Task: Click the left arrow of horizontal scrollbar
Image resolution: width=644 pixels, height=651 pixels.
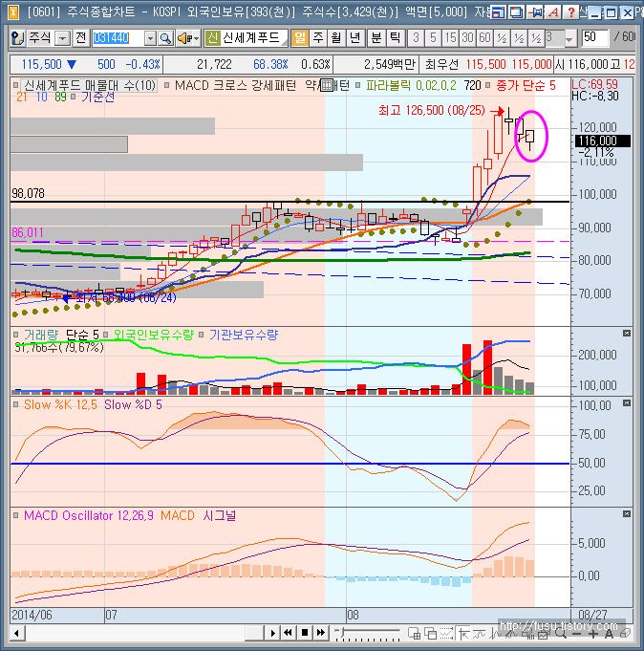Action: point(18,634)
